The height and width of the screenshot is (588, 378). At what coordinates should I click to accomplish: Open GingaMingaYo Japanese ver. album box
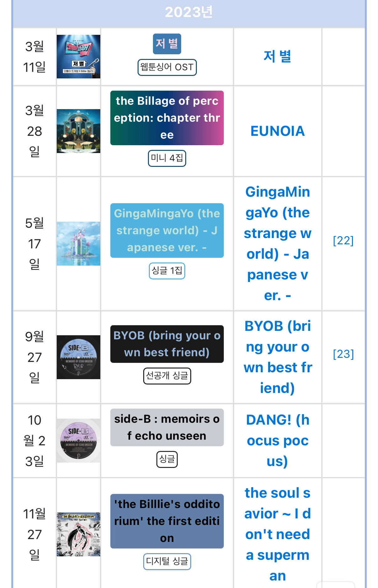point(167,230)
